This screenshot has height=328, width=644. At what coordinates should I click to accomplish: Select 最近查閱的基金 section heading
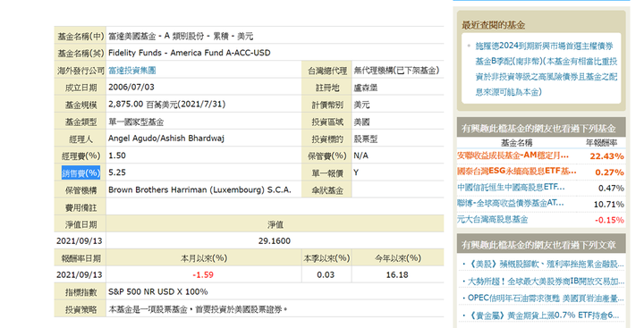coord(493,25)
